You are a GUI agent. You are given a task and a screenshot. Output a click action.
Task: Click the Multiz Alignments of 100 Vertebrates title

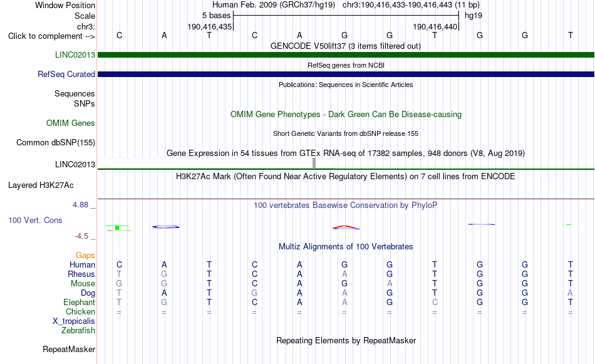346,247
